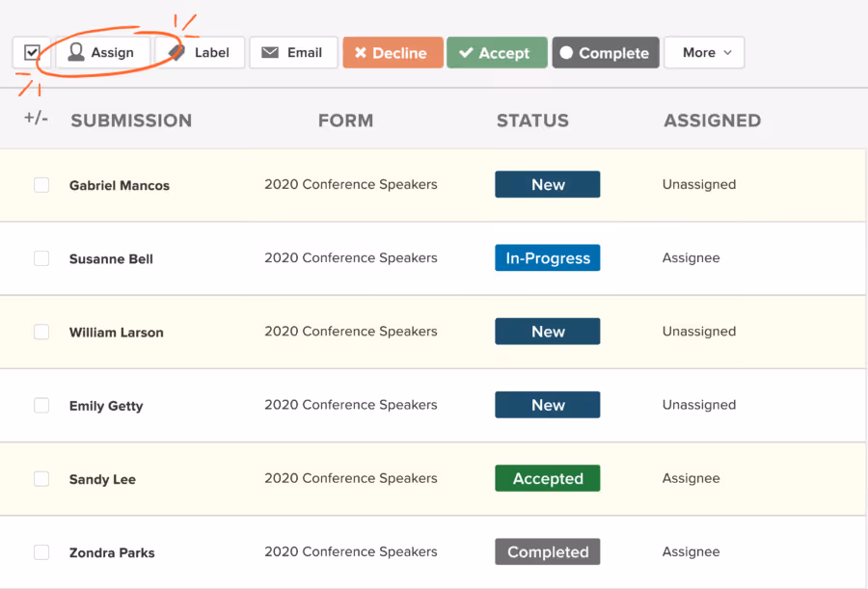Toggle the select-all checkbox in toolbar

point(32,53)
